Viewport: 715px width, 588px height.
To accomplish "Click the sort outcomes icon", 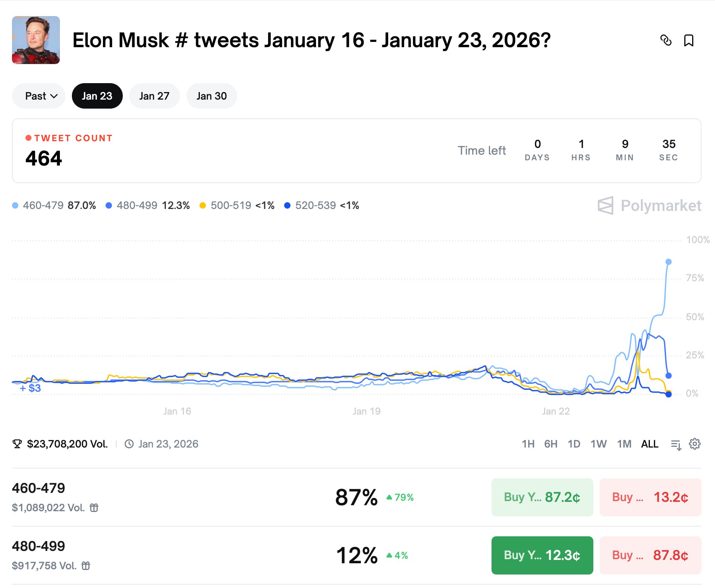I will pos(676,445).
